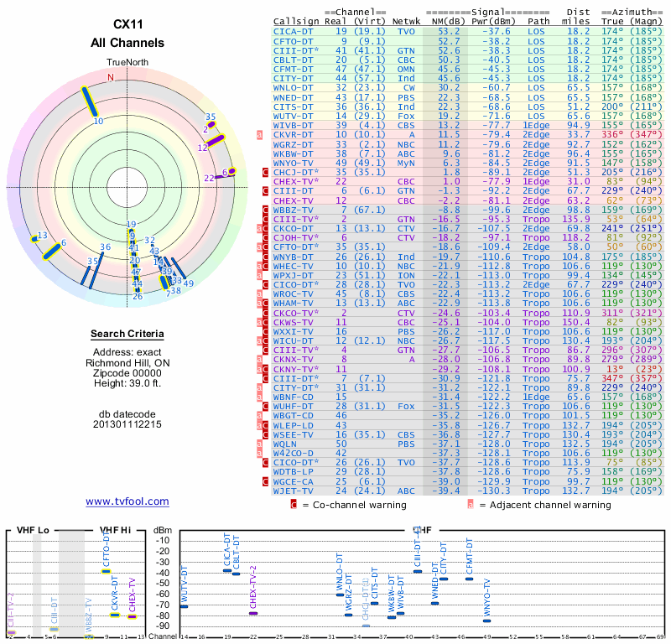Click the 'C' warning icon beside WNYB-DT row

pos(265,257)
